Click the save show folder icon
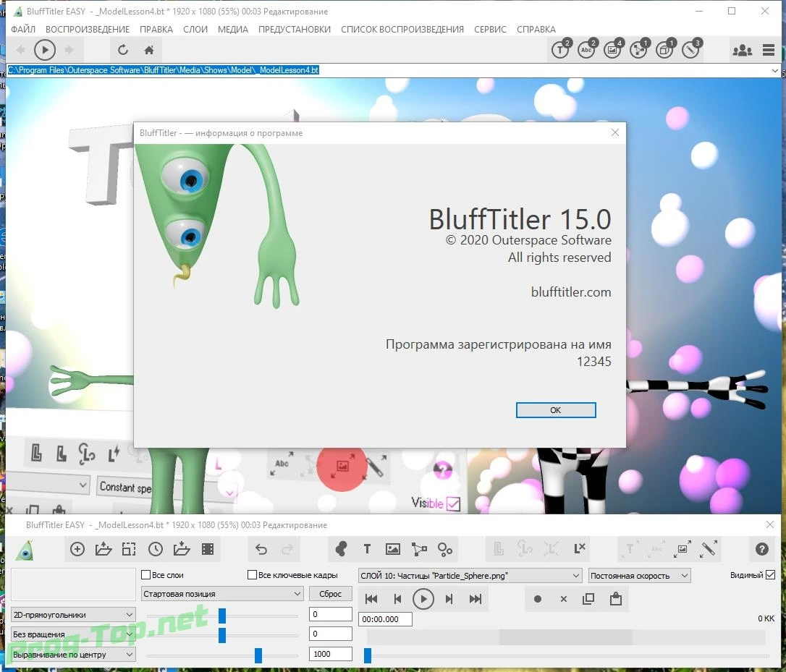786x672 pixels. click(x=182, y=549)
